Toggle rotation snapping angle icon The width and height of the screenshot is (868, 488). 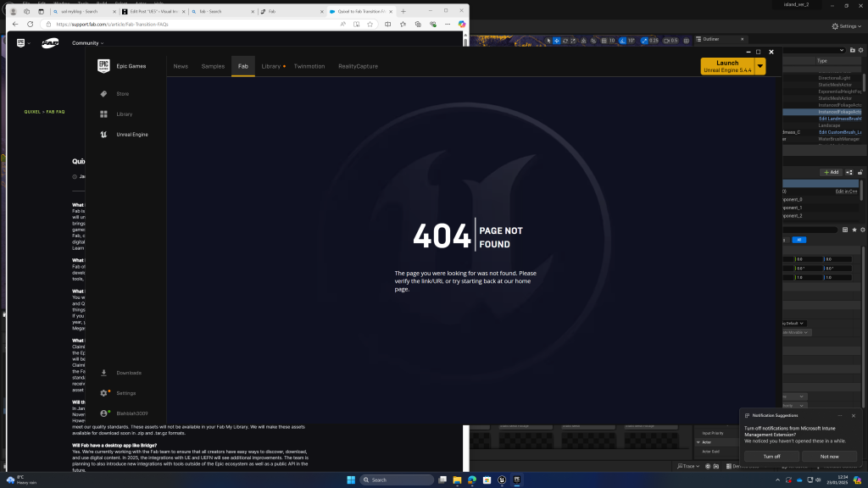tap(623, 41)
